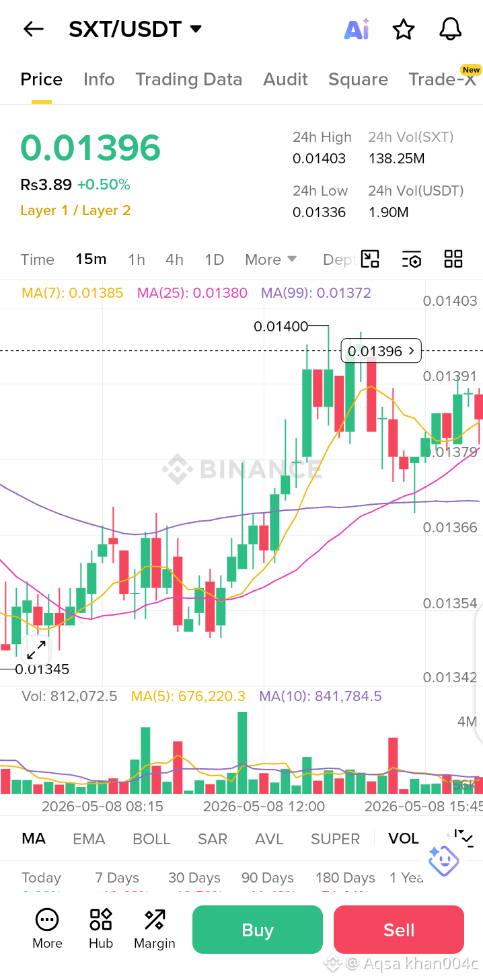Screen dimensions: 483x980
Task: Expand chart to fullscreen arrows icon
Action: click(x=36, y=650)
